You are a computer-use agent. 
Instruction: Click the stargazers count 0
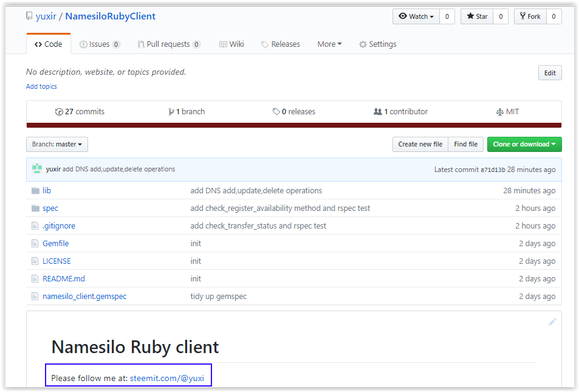click(501, 16)
